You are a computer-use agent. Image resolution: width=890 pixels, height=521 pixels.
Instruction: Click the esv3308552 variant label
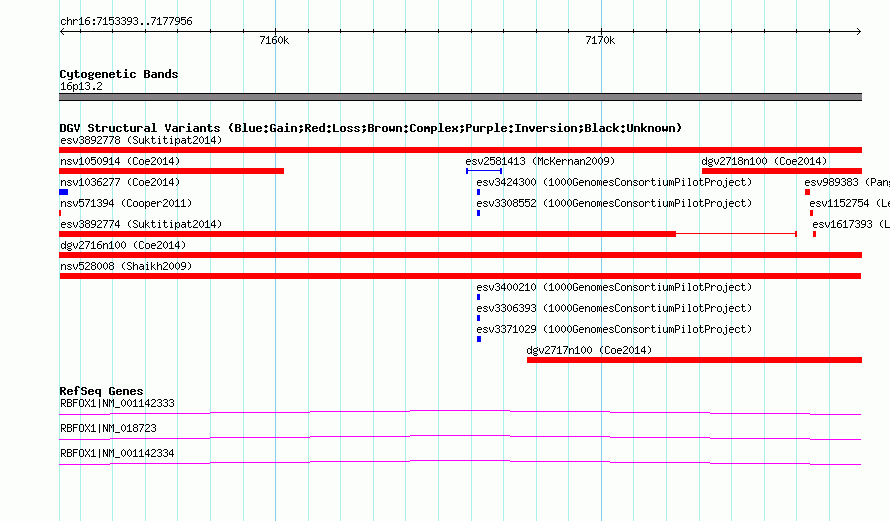tap(614, 203)
